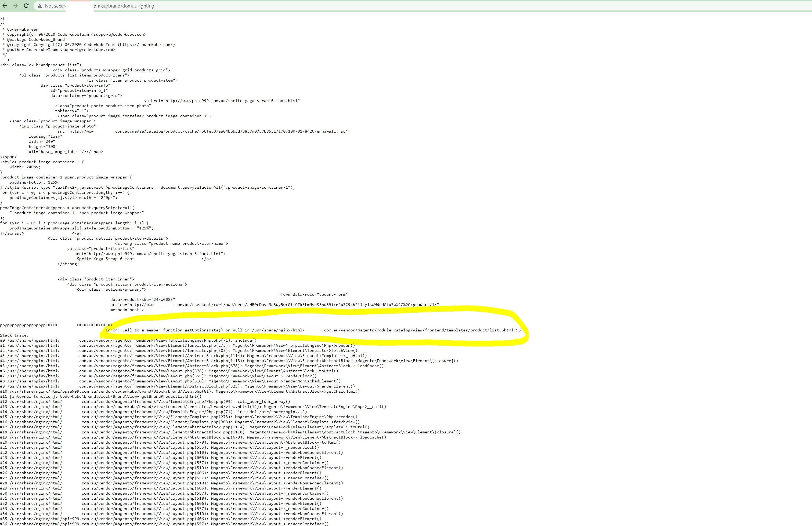This screenshot has height=526, width=812.
Task: Click the ck-brandproduct-list div line
Action: (41, 65)
